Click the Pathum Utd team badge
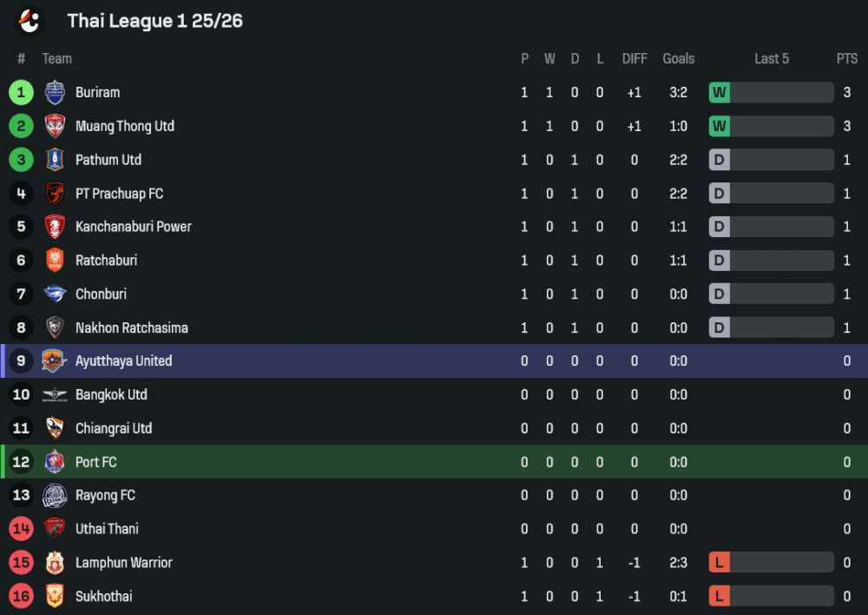This screenshot has height=615, width=868. tap(55, 160)
